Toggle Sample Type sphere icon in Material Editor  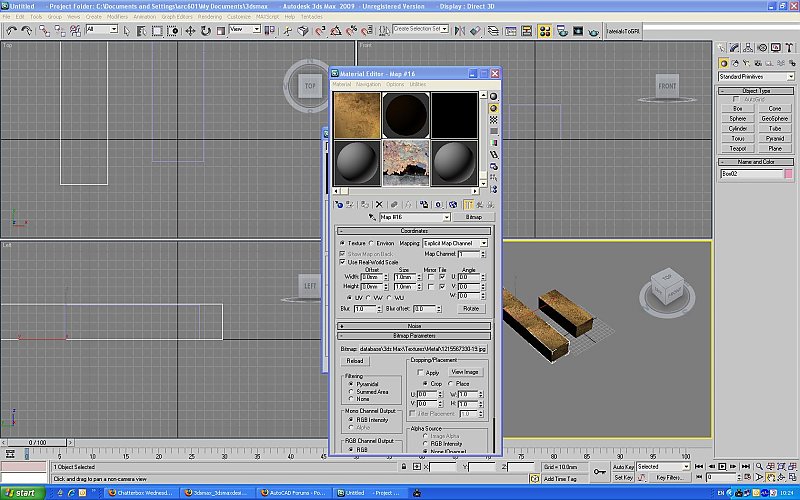coord(493,96)
